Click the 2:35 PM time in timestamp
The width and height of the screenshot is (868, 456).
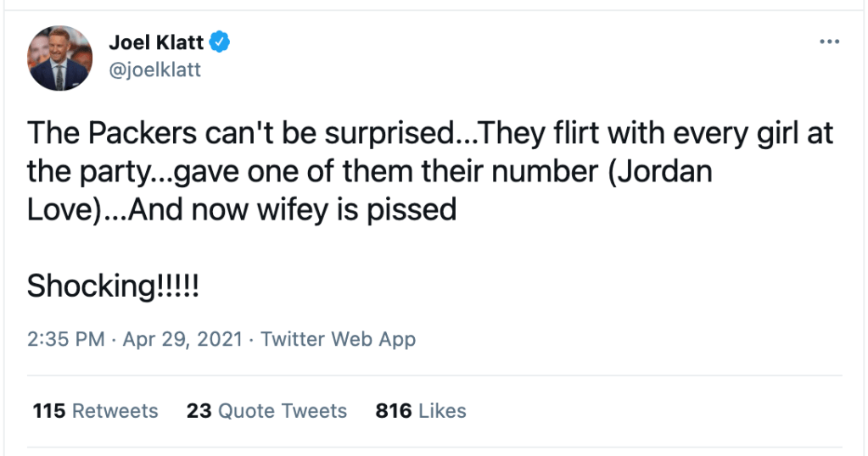[x=65, y=340]
